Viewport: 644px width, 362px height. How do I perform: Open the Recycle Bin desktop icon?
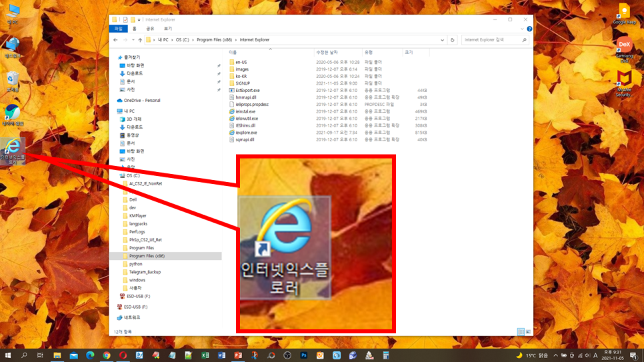[13, 81]
